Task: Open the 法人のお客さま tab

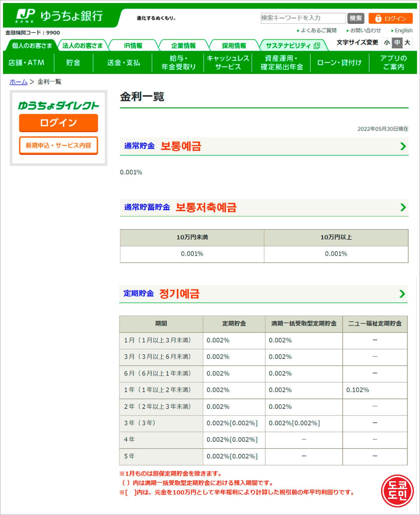Action: pos(82,45)
